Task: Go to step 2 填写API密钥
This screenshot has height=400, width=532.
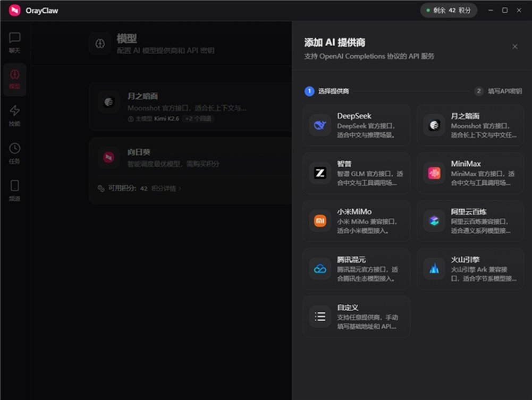Action: coord(498,91)
